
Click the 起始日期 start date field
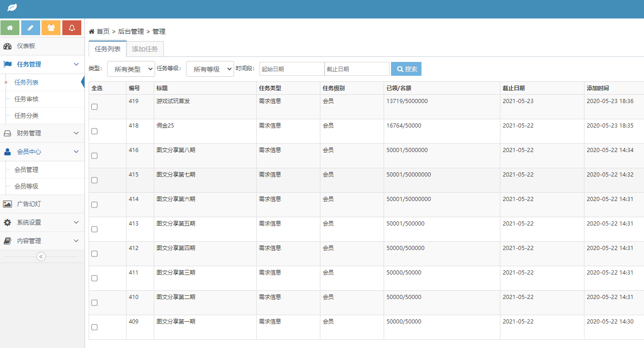[292, 69]
